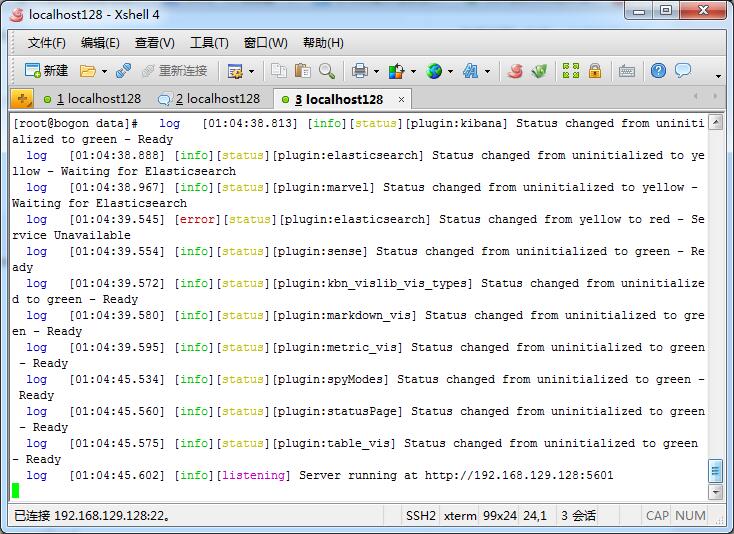Toggle full screen mode icon
This screenshot has width=734, height=534.
pos(571,71)
